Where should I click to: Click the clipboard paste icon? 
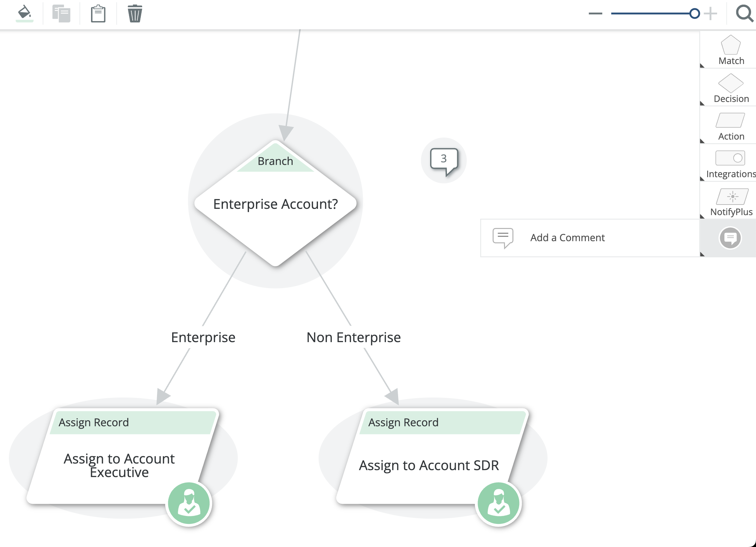[98, 14]
